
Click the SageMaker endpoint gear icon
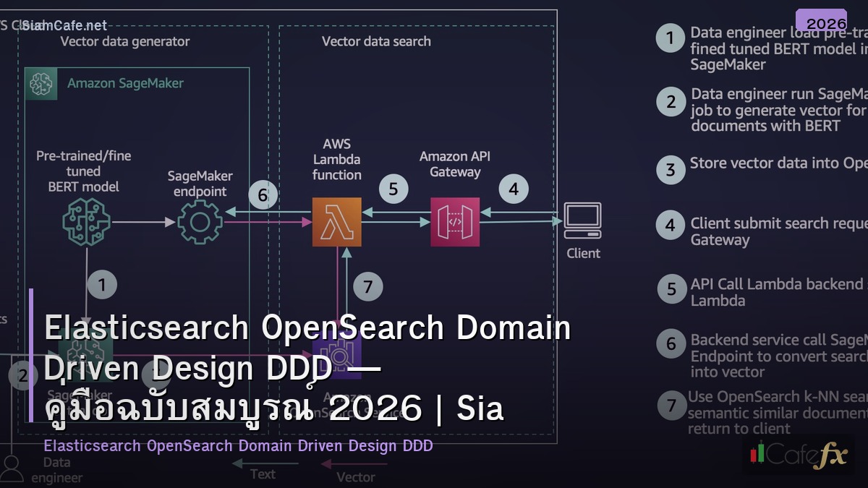tap(199, 222)
